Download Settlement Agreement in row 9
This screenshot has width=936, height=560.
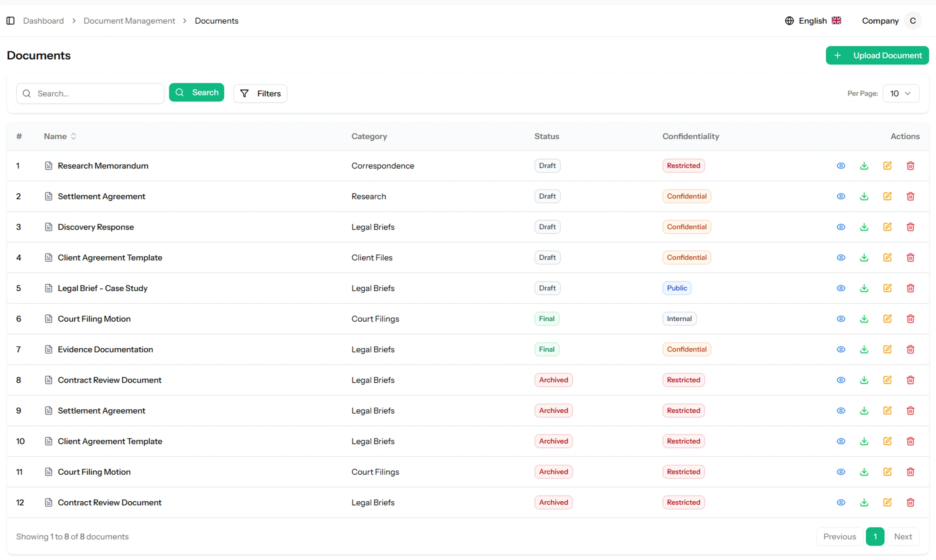click(x=864, y=411)
